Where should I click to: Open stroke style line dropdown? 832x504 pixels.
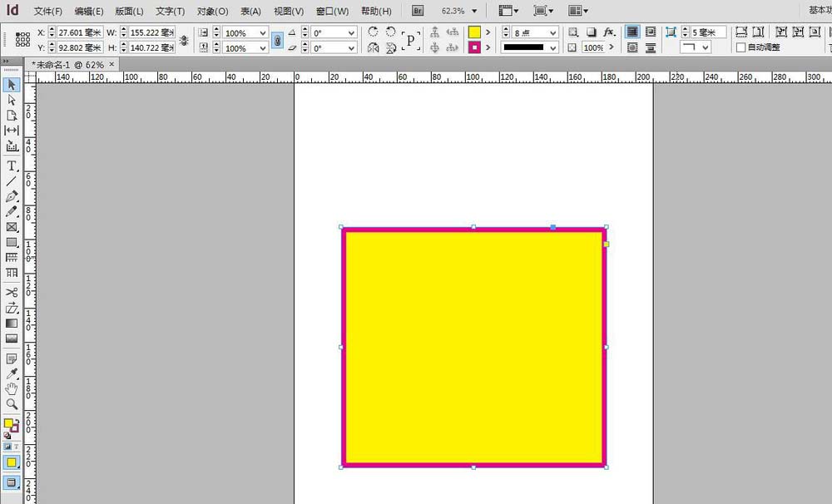553,47
